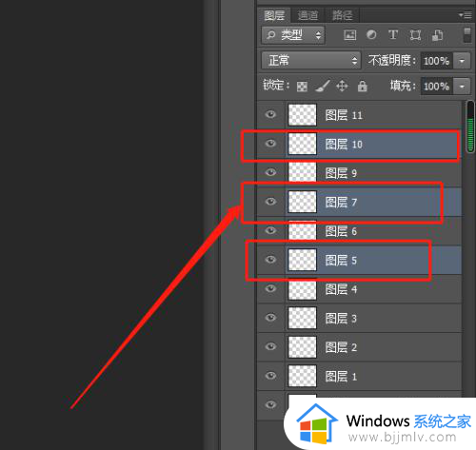This screenshot has height=450, width=476.
Task: Click the 填充 fill value field
Action: tap(437, 87)
